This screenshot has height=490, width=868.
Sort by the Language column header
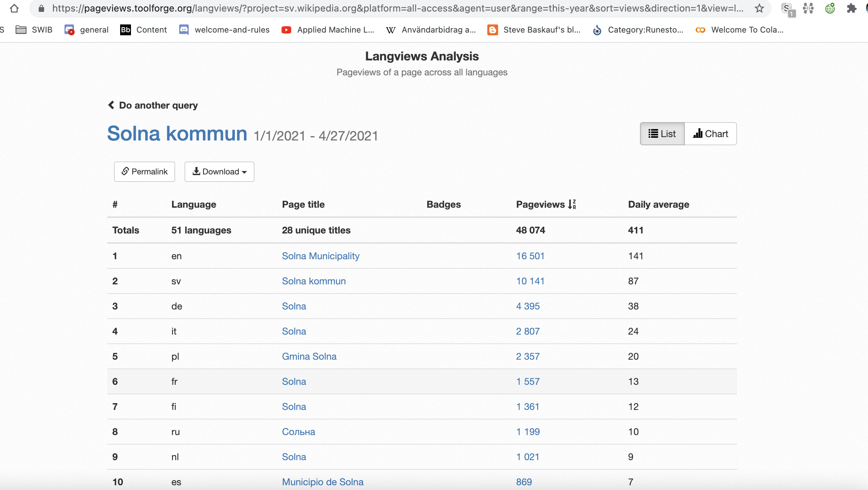pyautogui.click(x=193, y=204)
